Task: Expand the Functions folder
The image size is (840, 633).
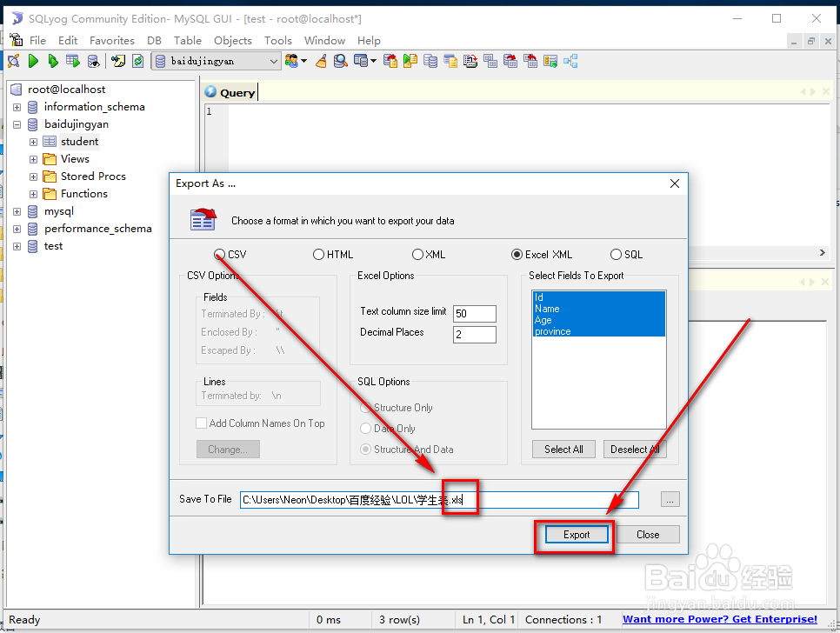Action: coord(33,194)
